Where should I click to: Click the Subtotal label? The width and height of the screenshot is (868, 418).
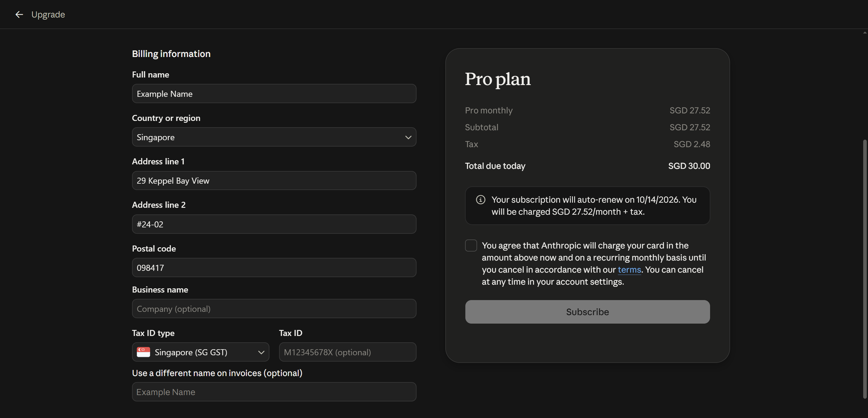pyautogui.click(x=482, y=128)
